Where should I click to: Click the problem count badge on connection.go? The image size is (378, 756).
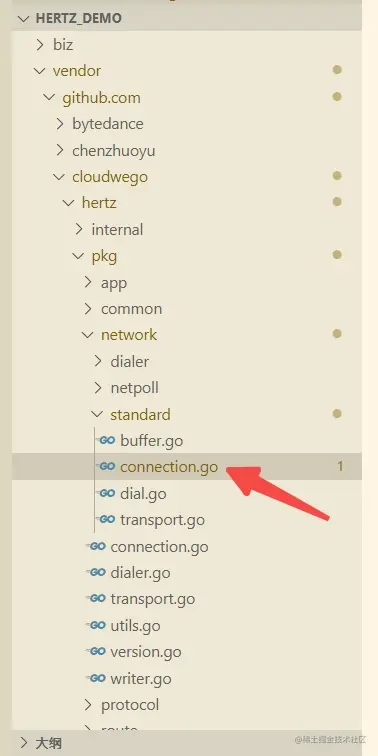340,466
